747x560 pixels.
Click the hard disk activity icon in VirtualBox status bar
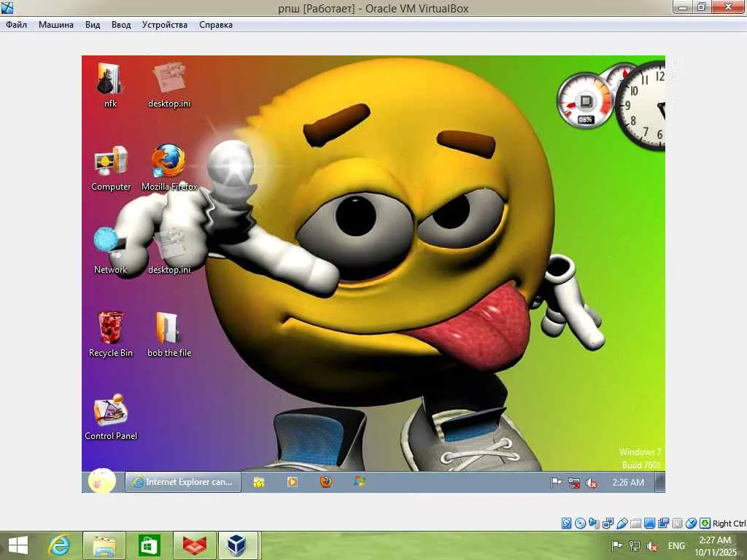click(x=567, y=524)
